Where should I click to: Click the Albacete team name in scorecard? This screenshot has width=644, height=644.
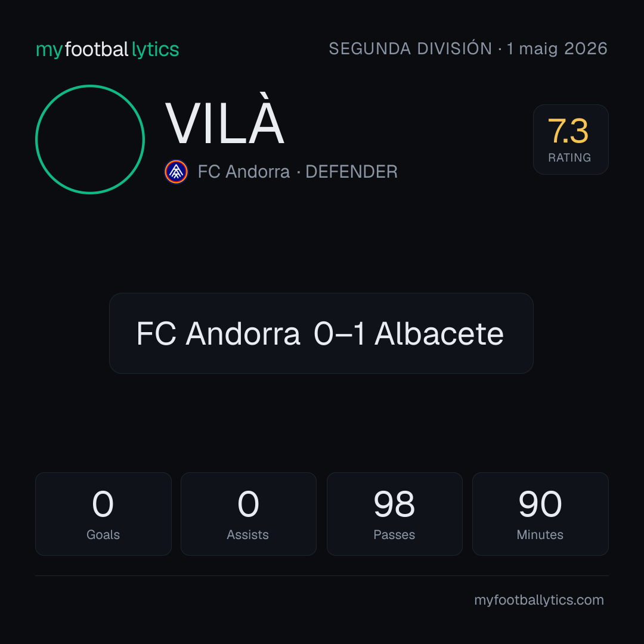click(x=439, y=333)
